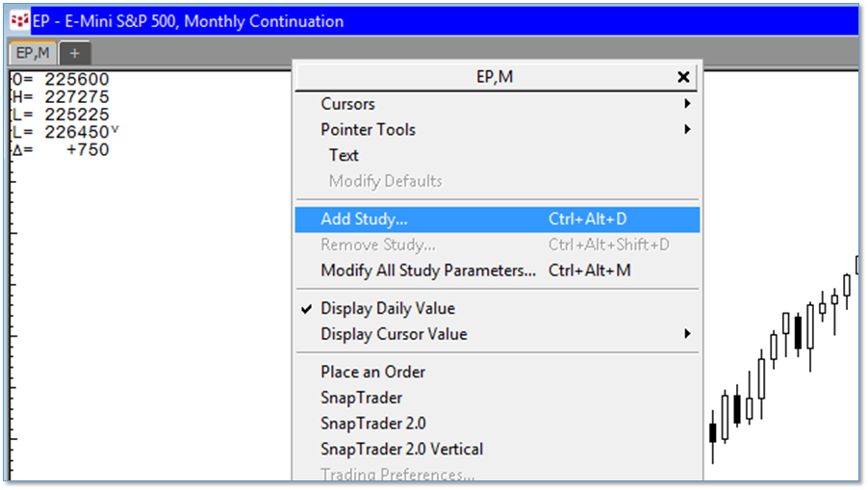This screenshot has height=490, width=868.
Task: Expand the Cursors submenu arrow
Action: click(x=687, y=104)
